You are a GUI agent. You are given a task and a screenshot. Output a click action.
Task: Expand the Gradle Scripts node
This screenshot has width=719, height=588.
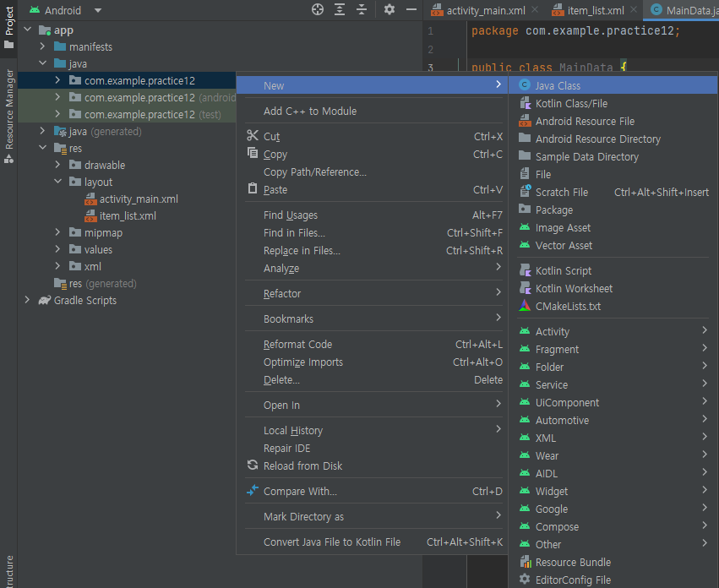pos(28,300)
